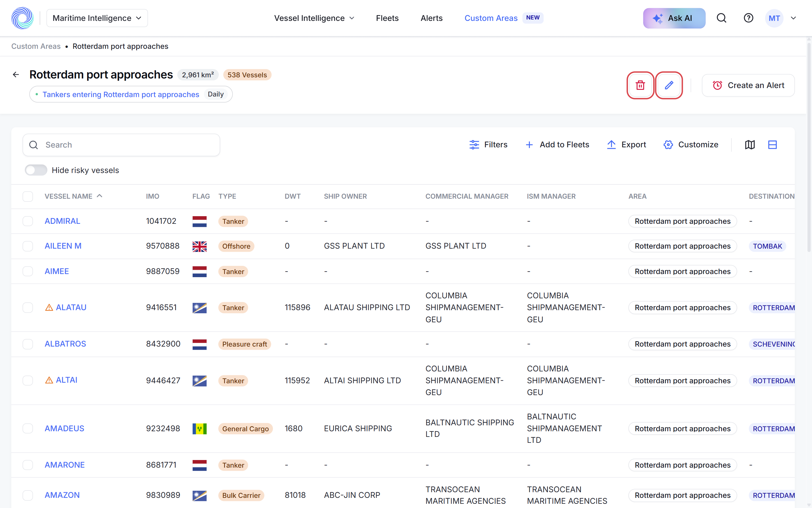This screenshot has width=812, height=508.
Task: Click the delete area trash icon
Action: click(640, 85)
